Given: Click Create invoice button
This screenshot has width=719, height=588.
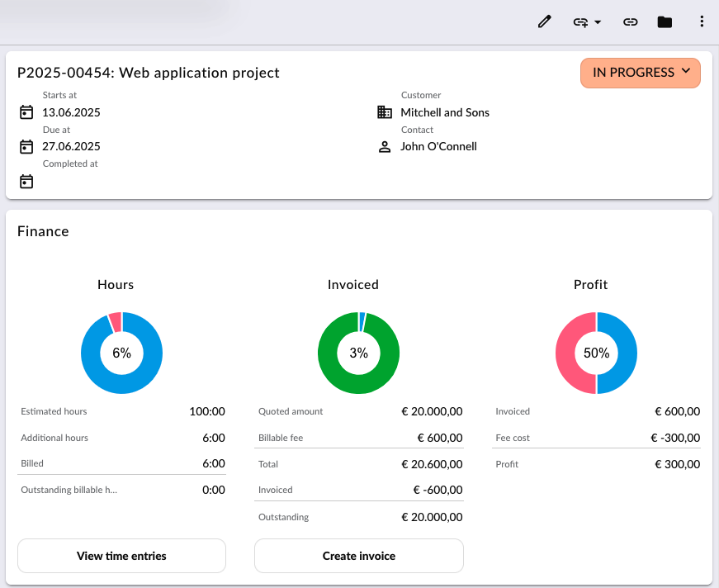Looking at the screenshot, I should pyautogui.click(x=359, y=556).
